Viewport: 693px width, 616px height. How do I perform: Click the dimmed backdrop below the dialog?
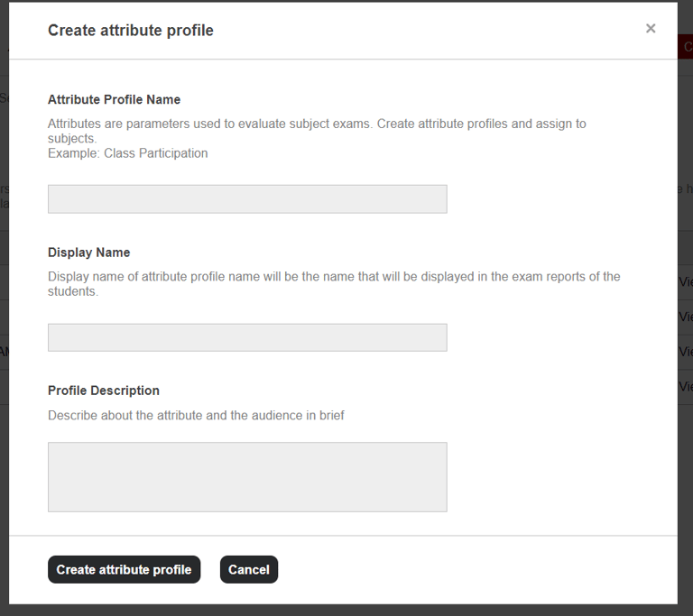pyautogui.click(x=346, y=611)
